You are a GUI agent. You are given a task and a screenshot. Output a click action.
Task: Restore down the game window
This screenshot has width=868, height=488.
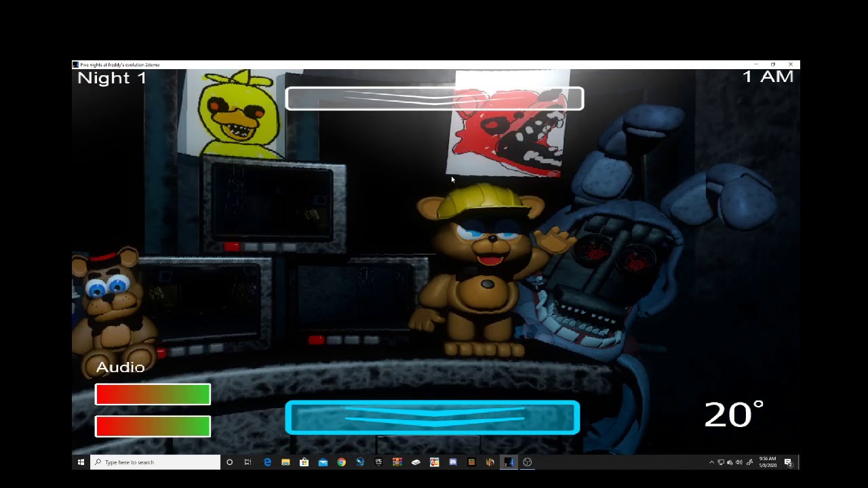(773, 64)
